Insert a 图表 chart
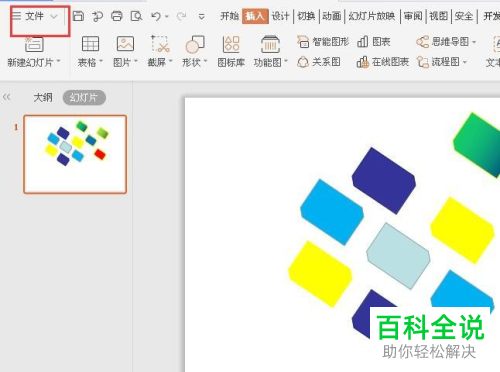Image resolution: width=500 pixels, height=372 pixels. [x=373, y=42]
